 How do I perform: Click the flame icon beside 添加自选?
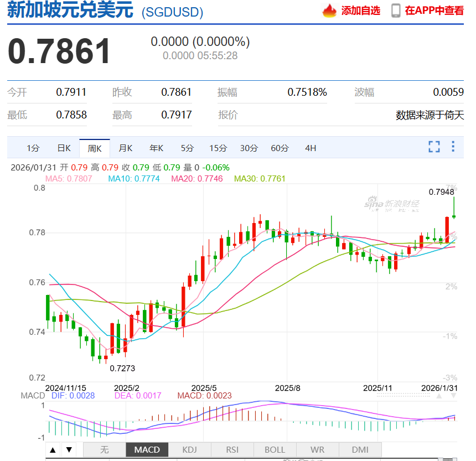point(330,11)
